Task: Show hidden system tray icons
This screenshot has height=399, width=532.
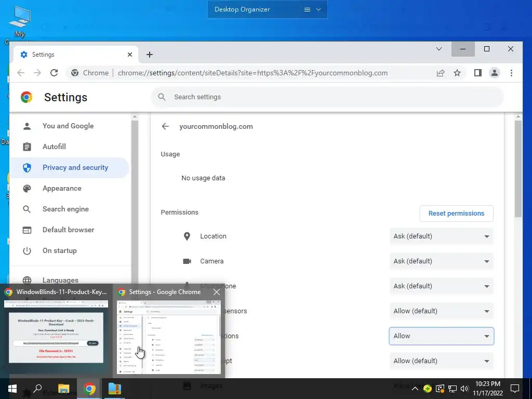Action: click(x=415, y=389)
